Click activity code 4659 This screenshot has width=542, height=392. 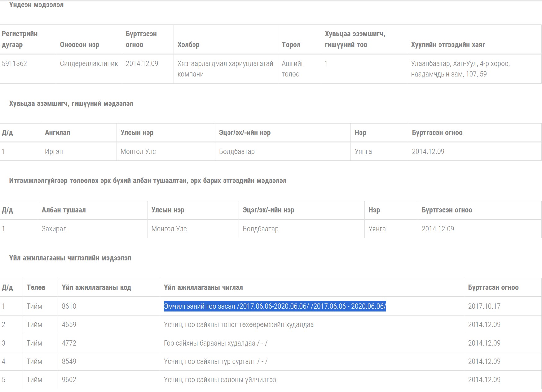[x=69, y=324]
